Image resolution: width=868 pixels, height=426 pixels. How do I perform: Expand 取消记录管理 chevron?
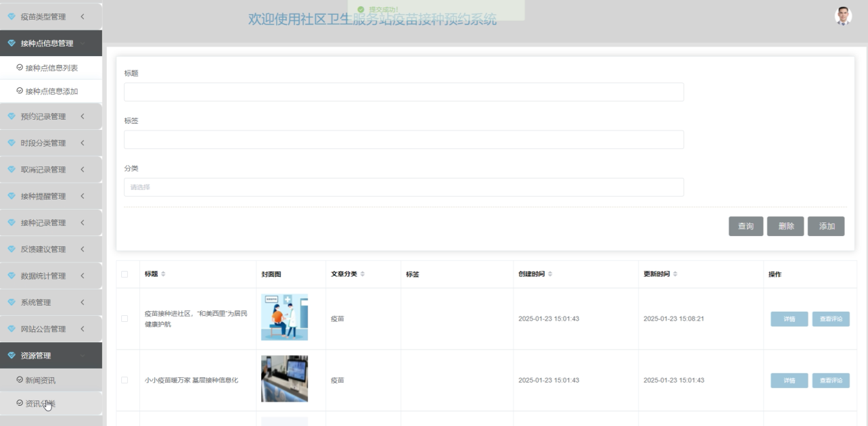coord(82,170)
